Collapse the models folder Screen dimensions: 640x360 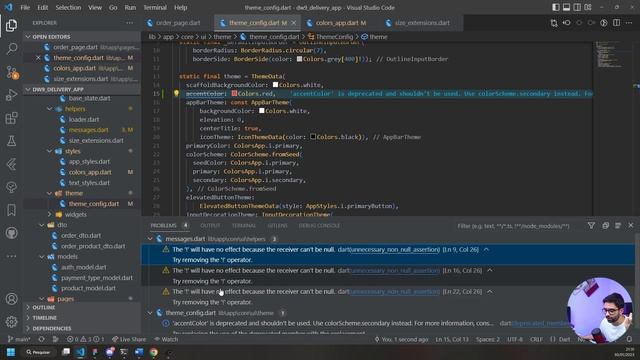point(42,256)
